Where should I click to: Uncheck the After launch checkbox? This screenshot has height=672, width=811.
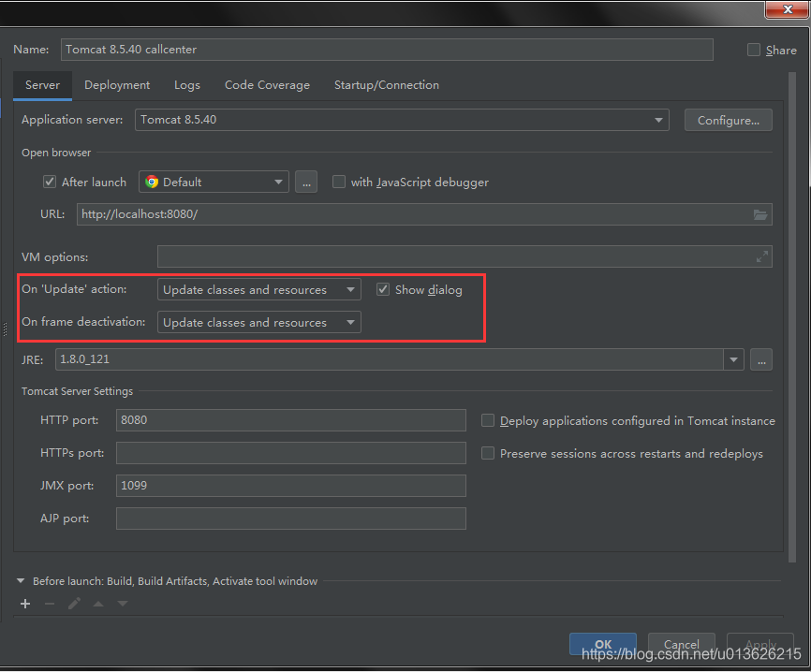pyautogui.click(x=49, y=182)
